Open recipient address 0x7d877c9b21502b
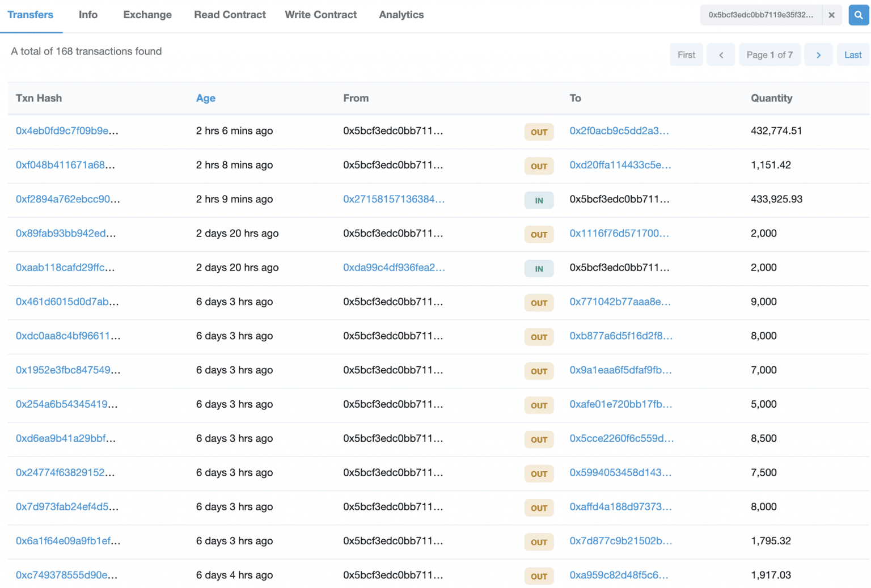 tap(620, 541)
